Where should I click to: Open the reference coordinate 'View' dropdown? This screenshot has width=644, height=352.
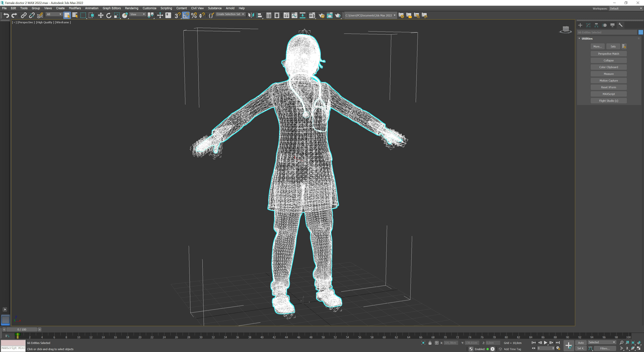tap(138, 14)
